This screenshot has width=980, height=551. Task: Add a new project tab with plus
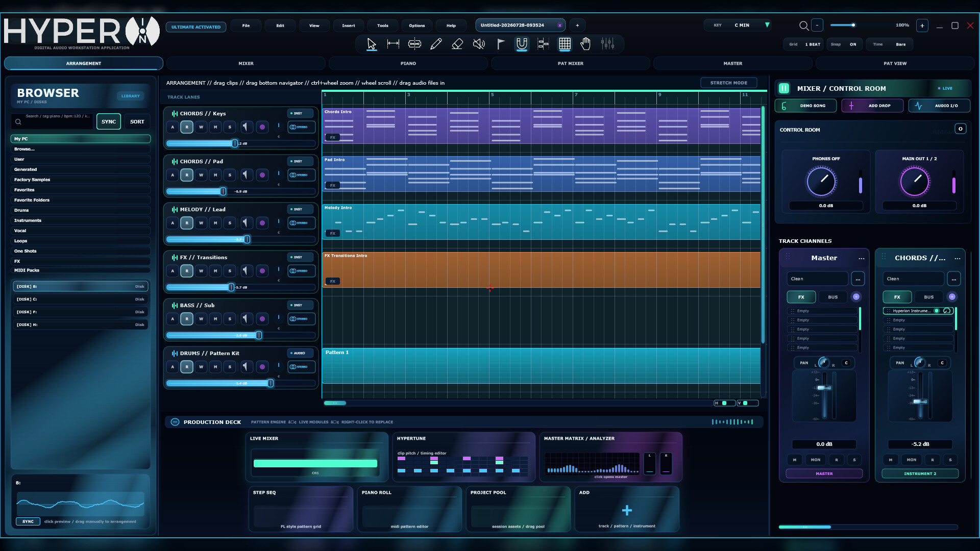577,25
